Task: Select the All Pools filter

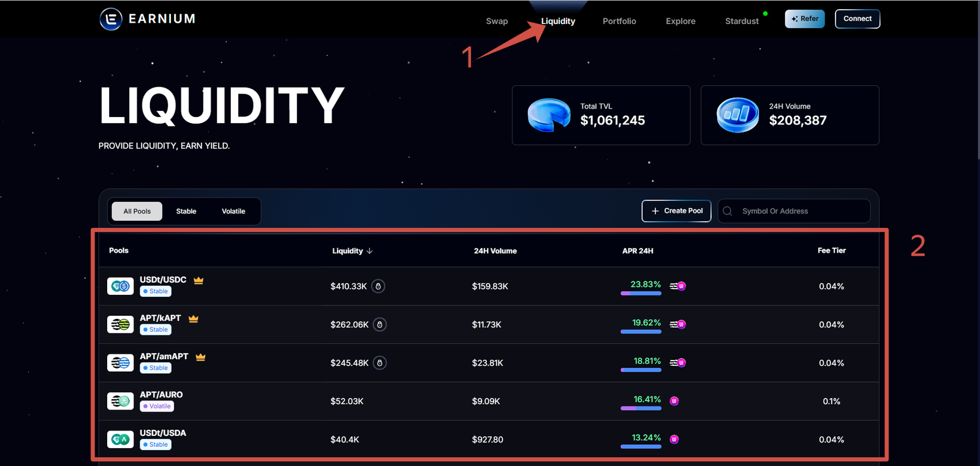Action: point(137,212)
